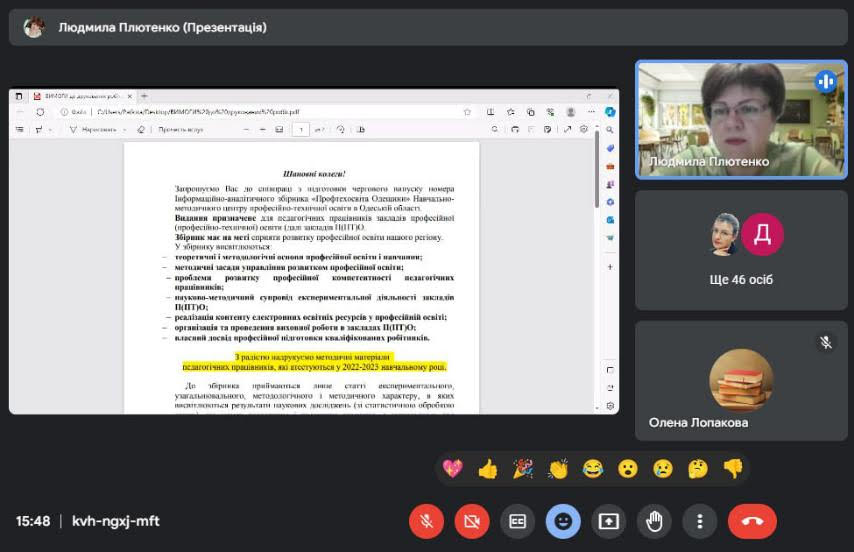Raise hand in the meeting
This screenshot has width=854, height=552.
pyautogui.click(x=654, y=521)
